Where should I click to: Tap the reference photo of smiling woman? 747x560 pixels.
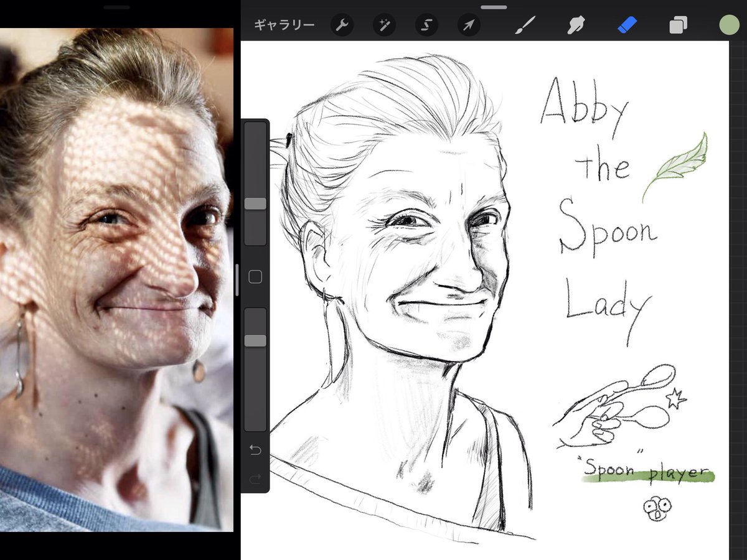click(116, 280)
